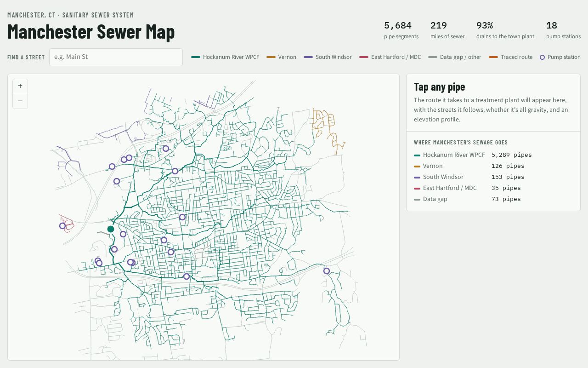The width and height of the screenshot is (588, 368).
Task: Click the 'Traced route' legend entry
Action: point(511,57)
